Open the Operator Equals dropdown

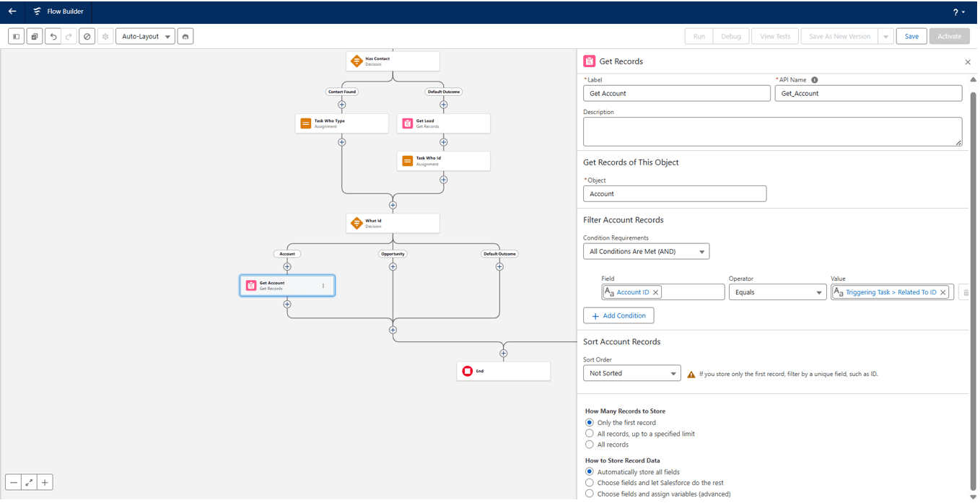(x=777, y=292)
